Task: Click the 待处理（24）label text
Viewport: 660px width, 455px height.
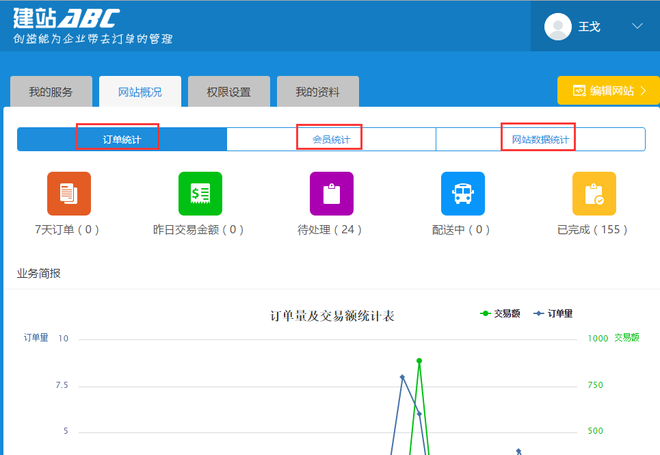Action: pyautogui.click(x=331, y=230)
